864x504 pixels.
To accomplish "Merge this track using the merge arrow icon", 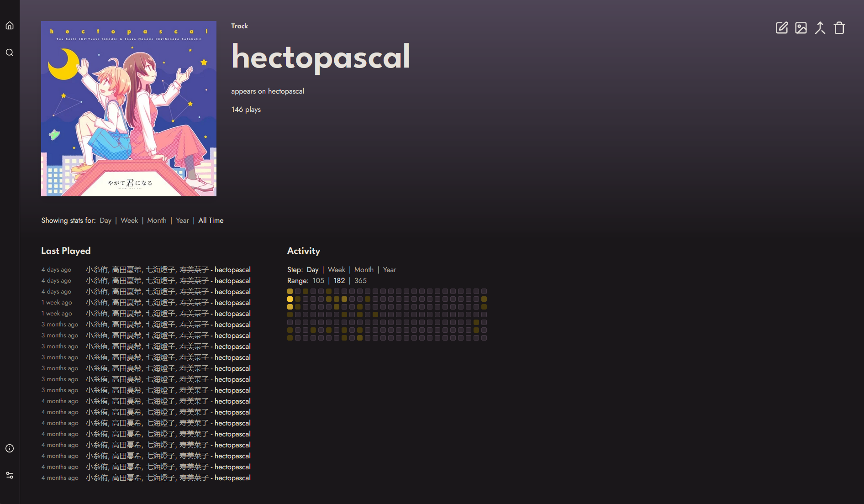I will [x=820, y=28].
